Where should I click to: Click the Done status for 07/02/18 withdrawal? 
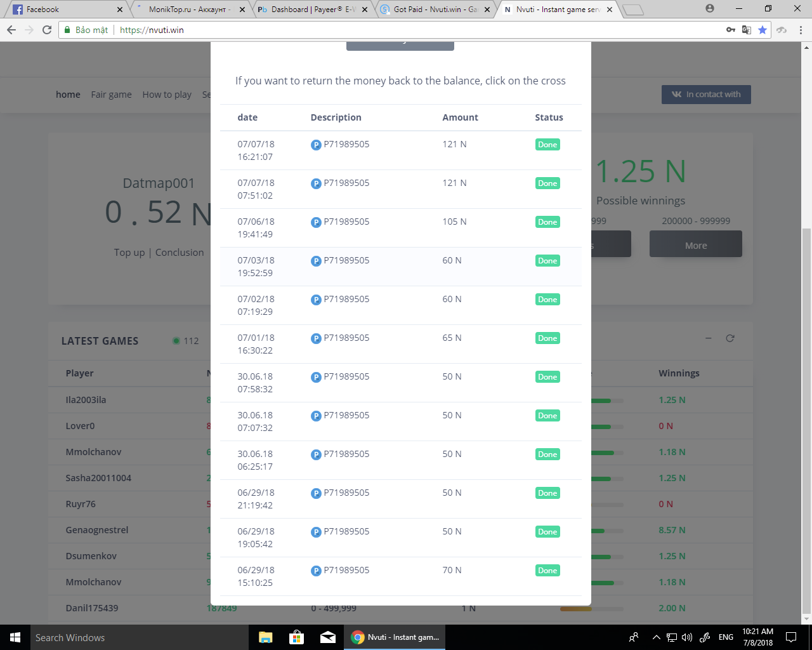pos(547,300)
